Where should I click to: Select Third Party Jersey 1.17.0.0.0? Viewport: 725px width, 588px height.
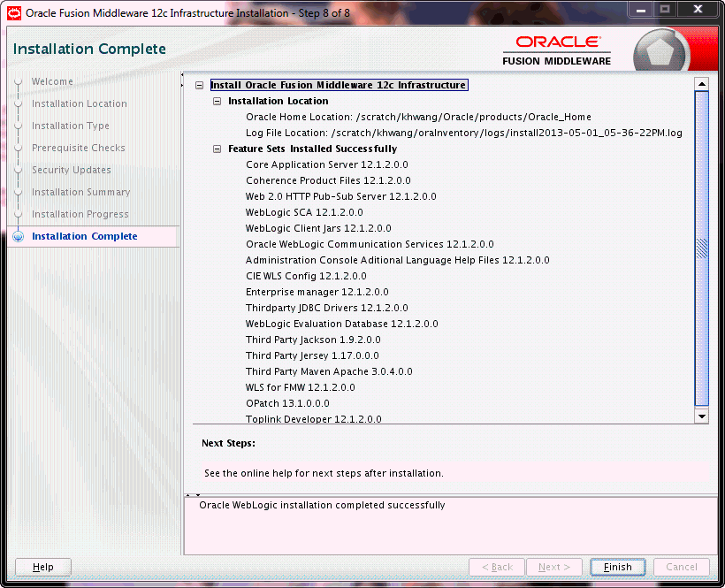[312, 356]
